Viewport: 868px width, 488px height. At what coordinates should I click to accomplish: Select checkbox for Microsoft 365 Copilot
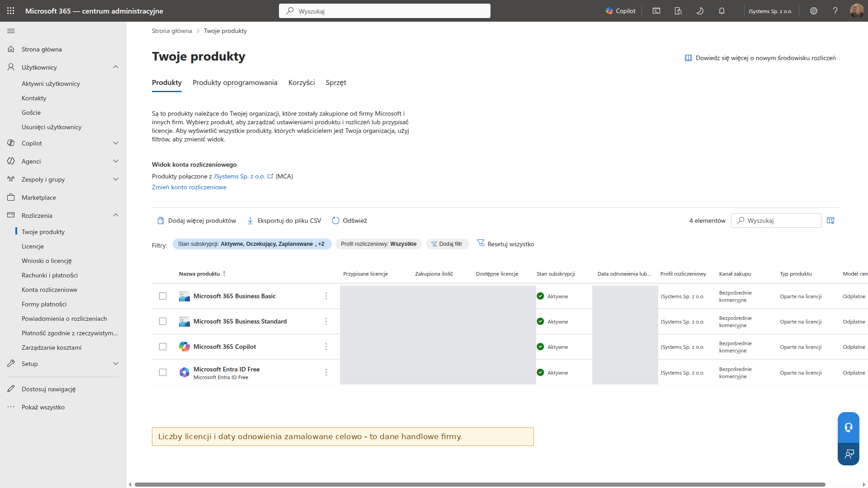(x=163, y=347)
